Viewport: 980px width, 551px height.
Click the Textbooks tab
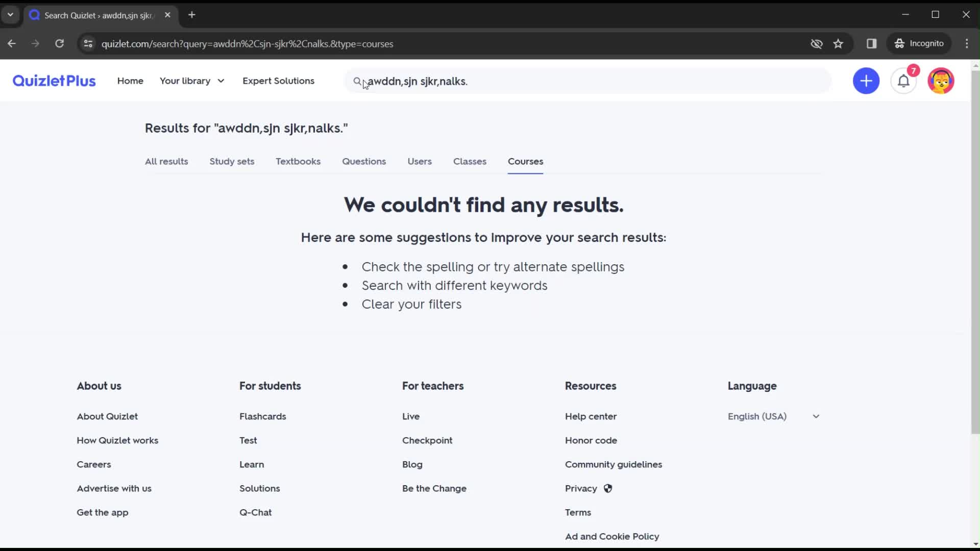pyautogui.click(x=299, y=161)
